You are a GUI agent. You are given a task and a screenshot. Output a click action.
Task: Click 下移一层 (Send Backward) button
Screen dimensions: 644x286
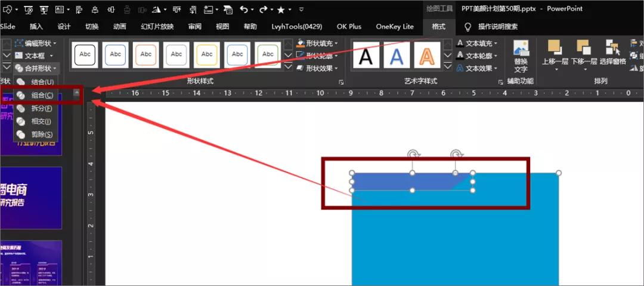584,56
